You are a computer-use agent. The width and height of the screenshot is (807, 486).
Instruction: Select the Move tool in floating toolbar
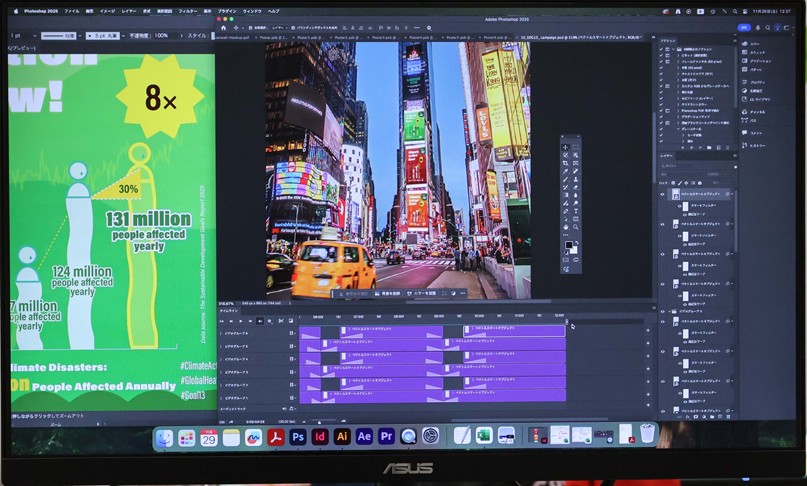[x=565, y=148]
